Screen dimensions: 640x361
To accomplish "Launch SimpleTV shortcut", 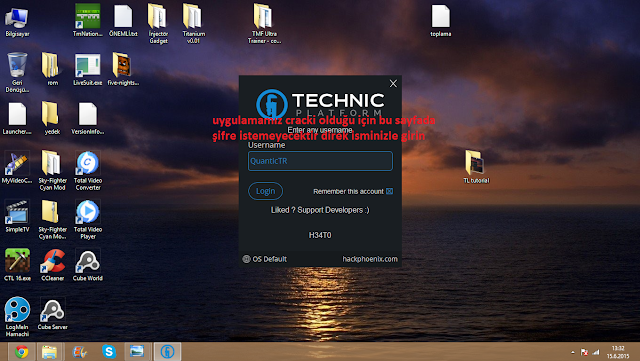I will pos(17,216).
